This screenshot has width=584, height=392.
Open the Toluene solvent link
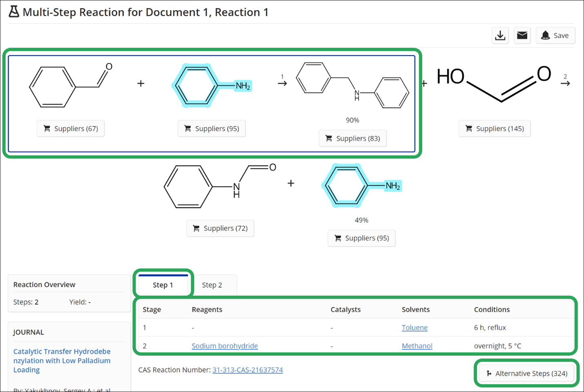(x=415, y=328)
